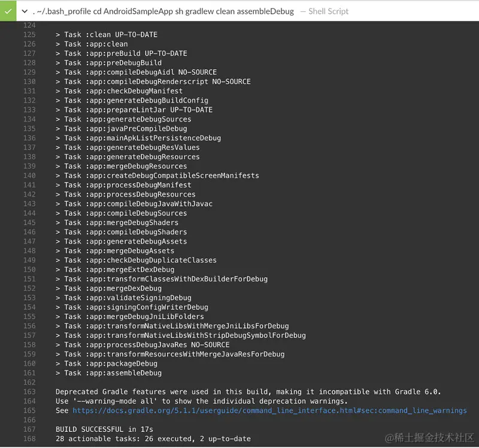479x448 pixels.
Task: Select line 'Task :app:javaPreCompileDebug'
Action: pos(122,129)
